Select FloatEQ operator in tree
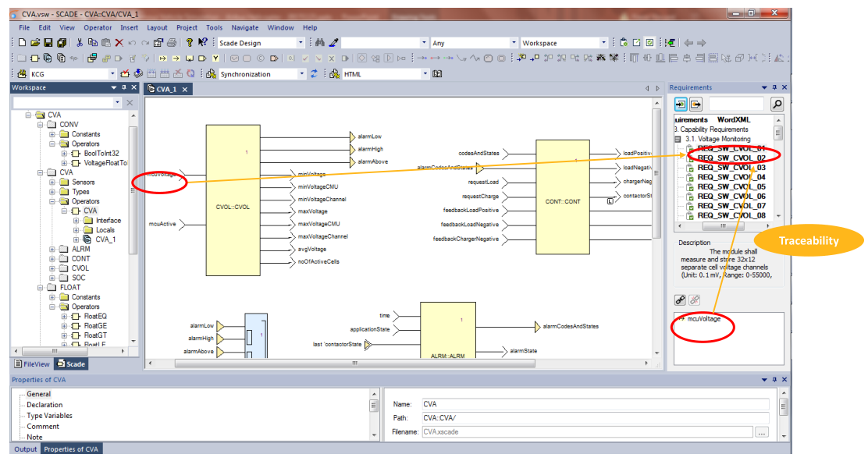Viewport: 868px width, 461px height. [x=95, y=316]
